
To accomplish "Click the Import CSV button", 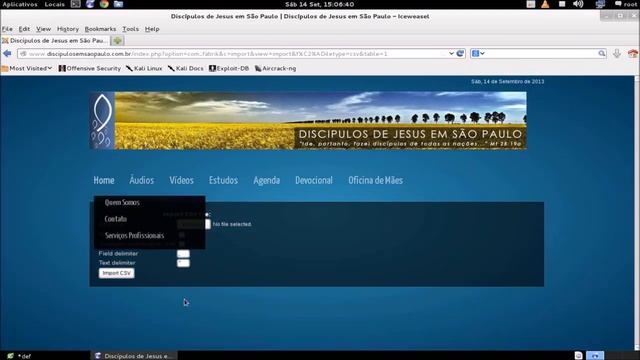I will [116, 273].
